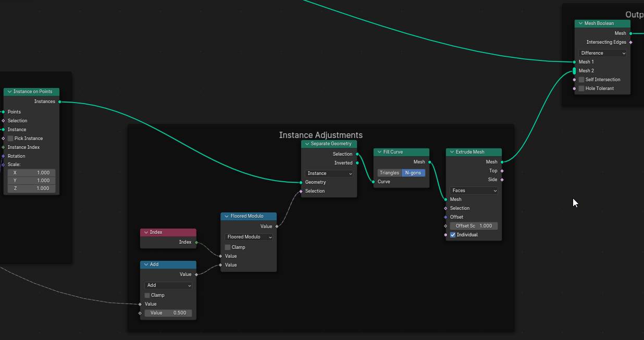
Task: Toggle Clamp on Floored Modulo node
Action: click(228, 247)
